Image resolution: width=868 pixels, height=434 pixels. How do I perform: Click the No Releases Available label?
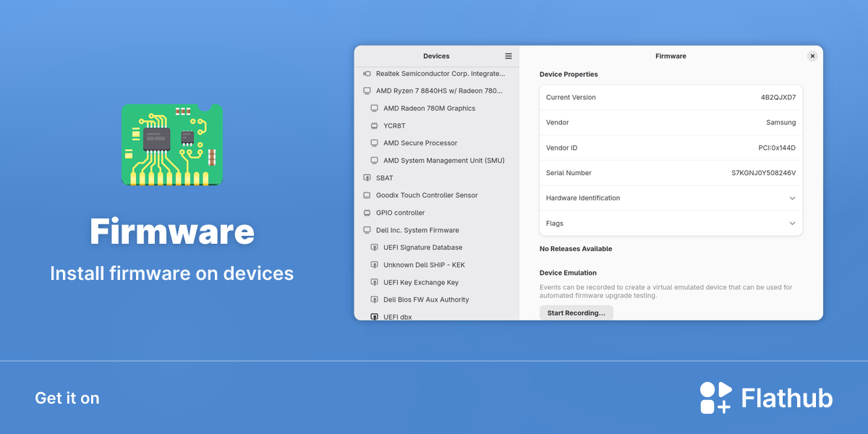(576, 249)
